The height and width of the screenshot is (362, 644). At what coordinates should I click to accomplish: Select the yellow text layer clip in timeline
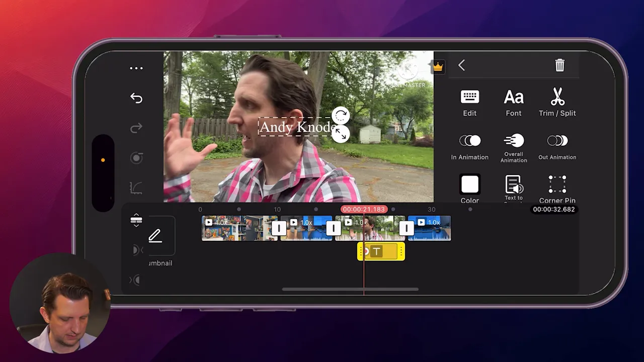[x=381, y=252]
